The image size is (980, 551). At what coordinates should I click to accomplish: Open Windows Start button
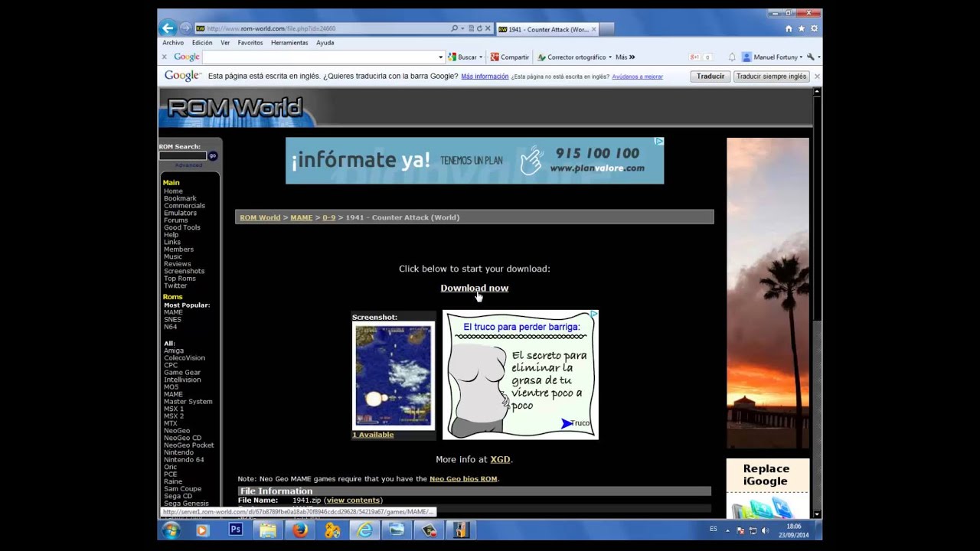pos(171,530)
